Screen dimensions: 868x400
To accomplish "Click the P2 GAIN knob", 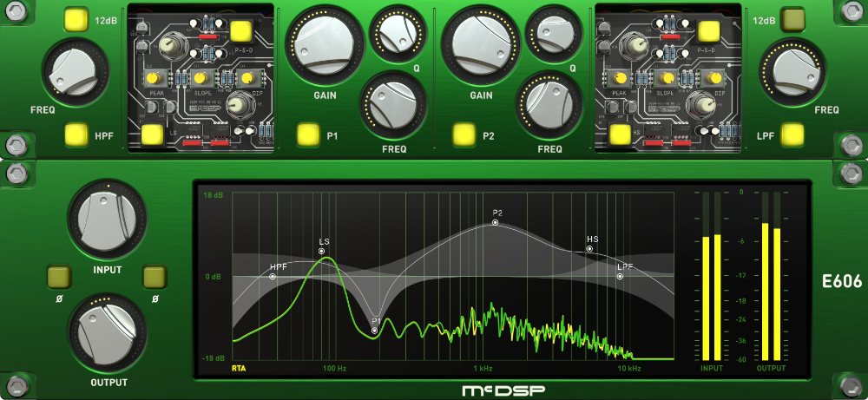I will tap(481, 44).
